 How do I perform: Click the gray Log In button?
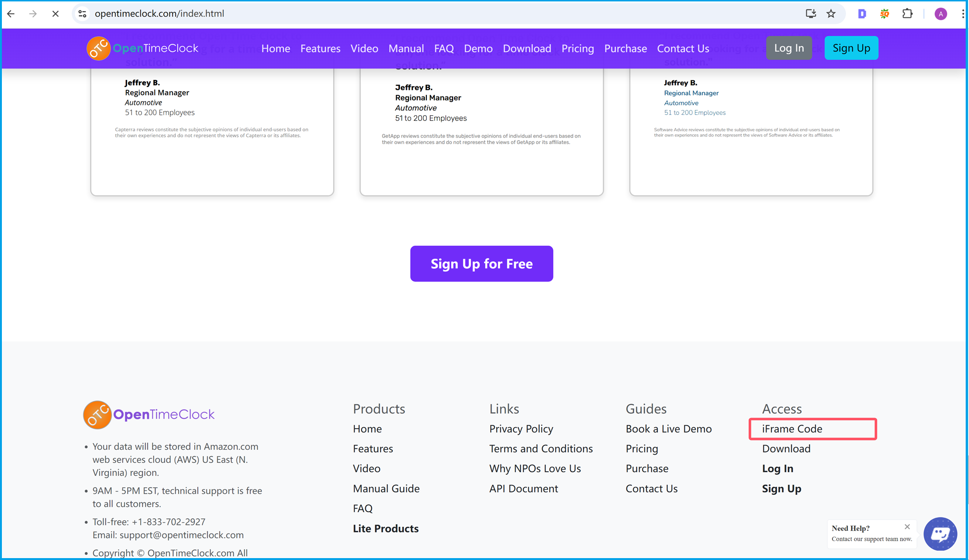coord(789,48)
